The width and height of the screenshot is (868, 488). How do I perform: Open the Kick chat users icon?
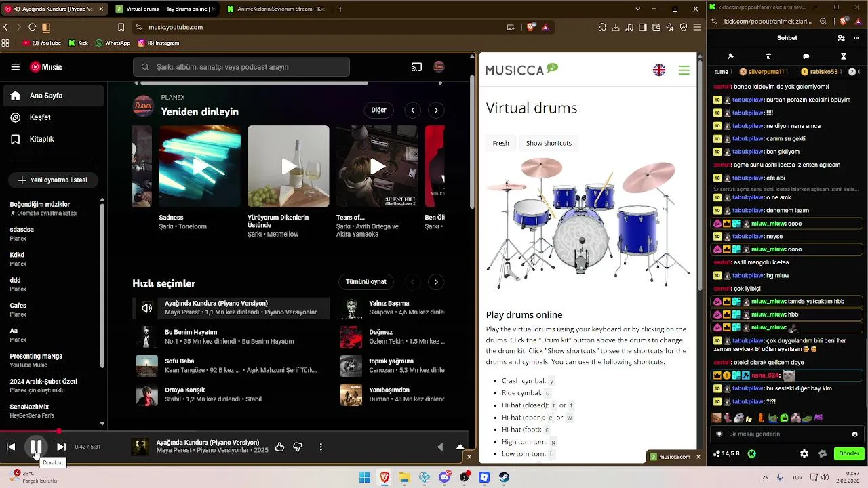pos(841,38)
